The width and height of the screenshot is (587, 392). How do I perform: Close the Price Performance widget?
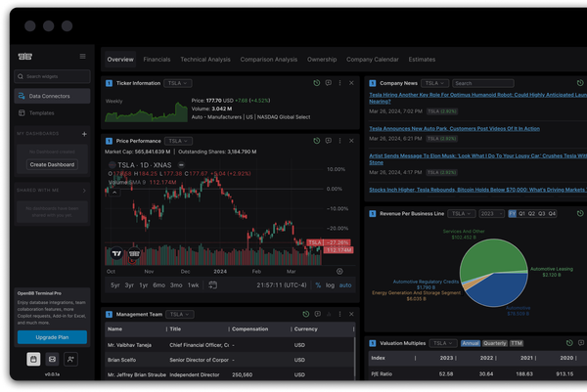point(352,141)
